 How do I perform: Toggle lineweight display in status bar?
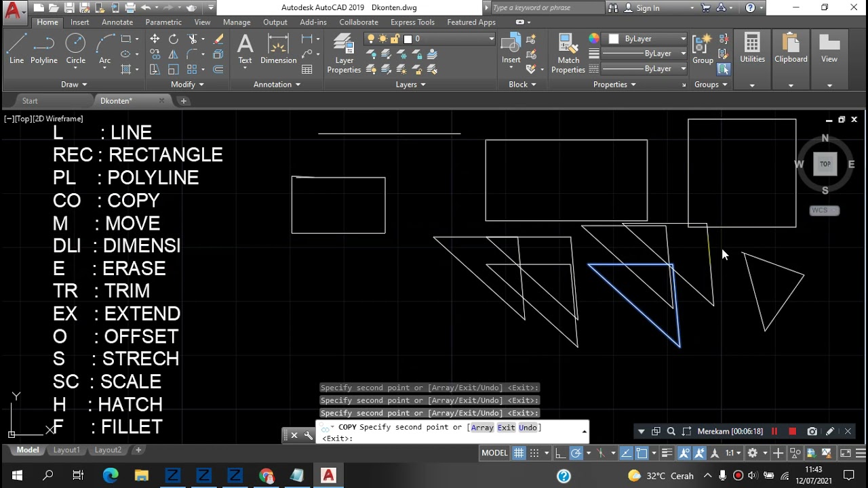tap(667, 453)
